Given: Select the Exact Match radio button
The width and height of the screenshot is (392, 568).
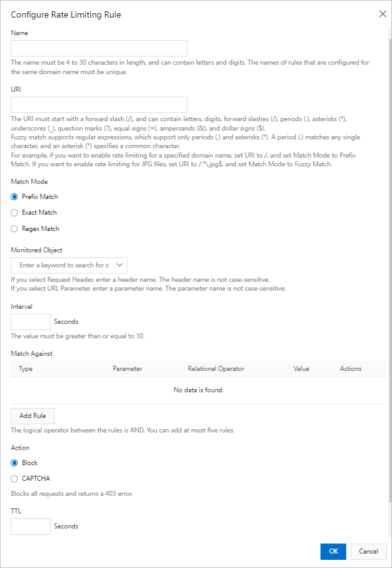Looking at the screenshot, I should point(14,213).
